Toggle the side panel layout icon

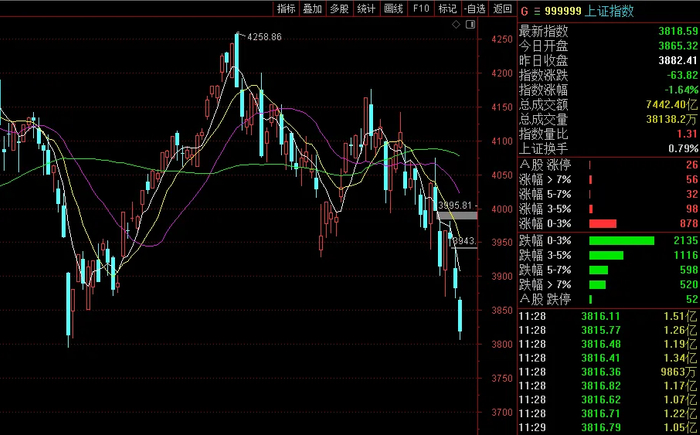coord(470,25)
